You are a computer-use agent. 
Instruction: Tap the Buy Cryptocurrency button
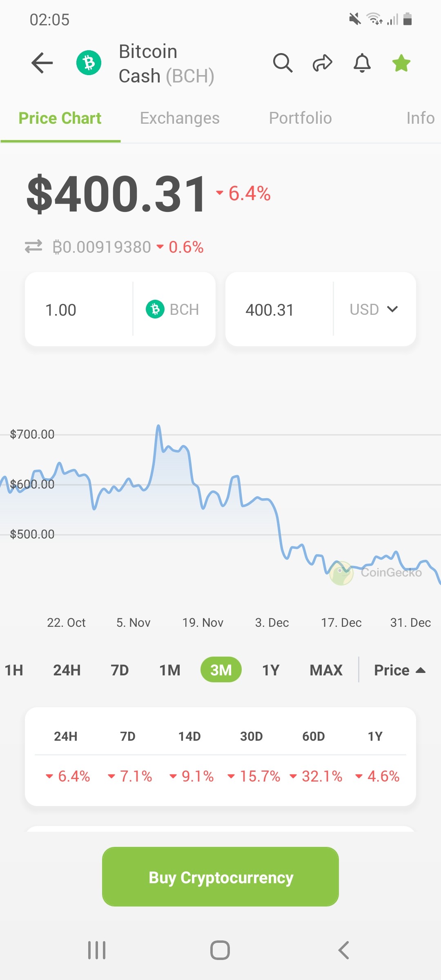[220, 877]
